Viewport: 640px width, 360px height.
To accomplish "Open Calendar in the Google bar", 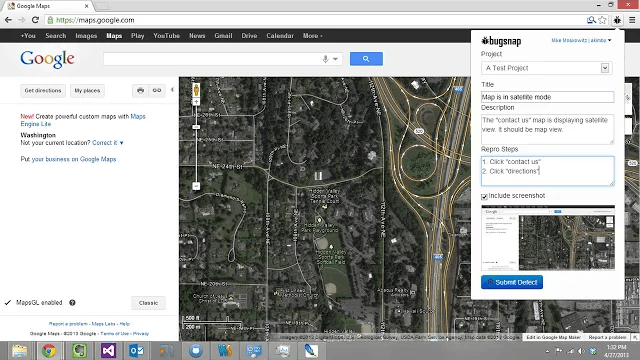I will (x=280, y=36).
